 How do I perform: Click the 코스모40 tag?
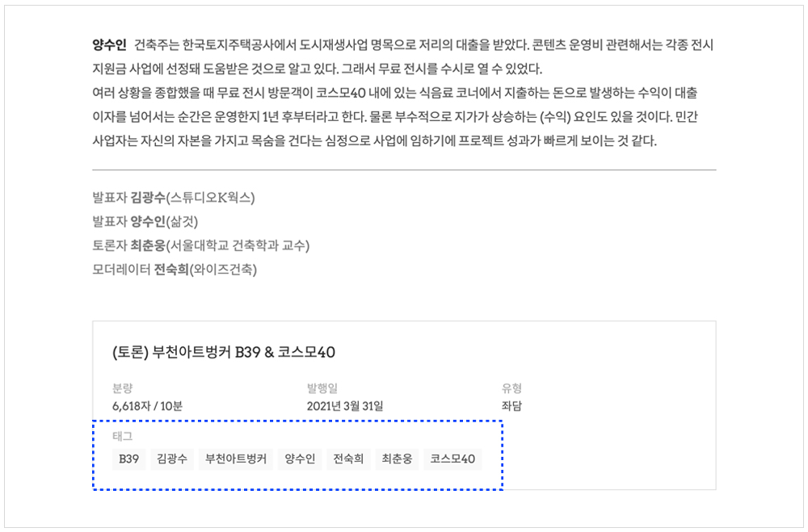click(x=452, y=459)
